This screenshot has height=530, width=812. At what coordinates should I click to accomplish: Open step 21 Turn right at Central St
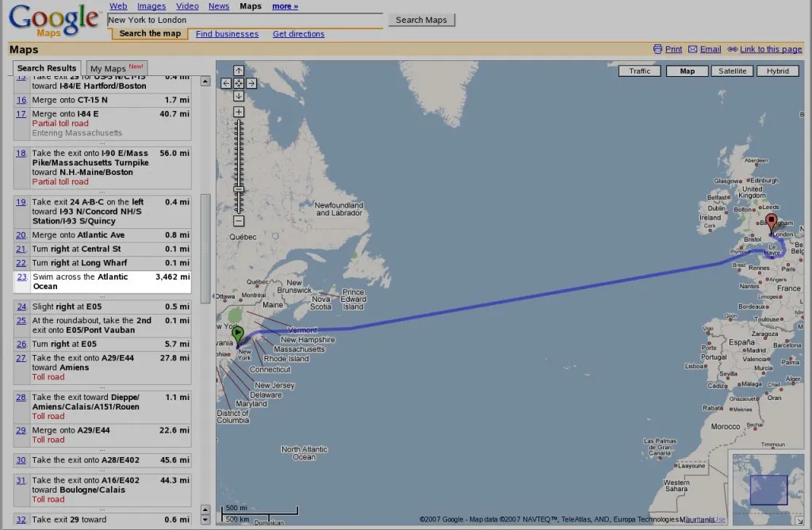pos(102,249)
